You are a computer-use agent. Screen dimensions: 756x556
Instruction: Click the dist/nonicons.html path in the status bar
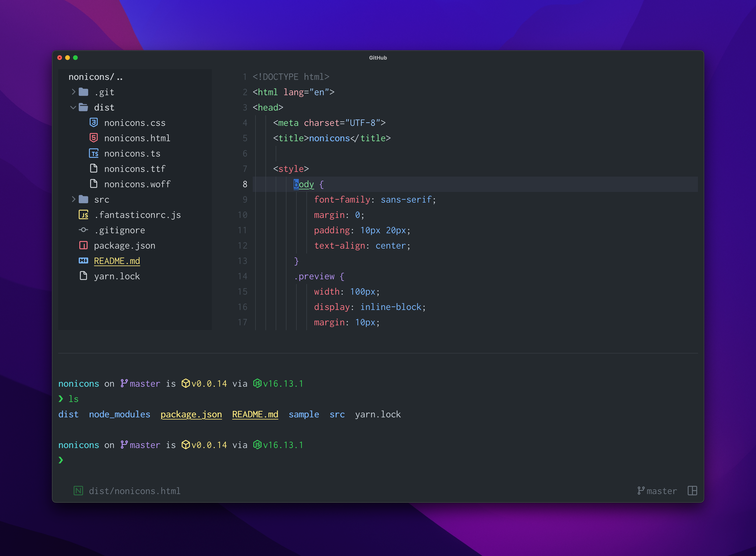pyautogui.click(x=135, y=491)
